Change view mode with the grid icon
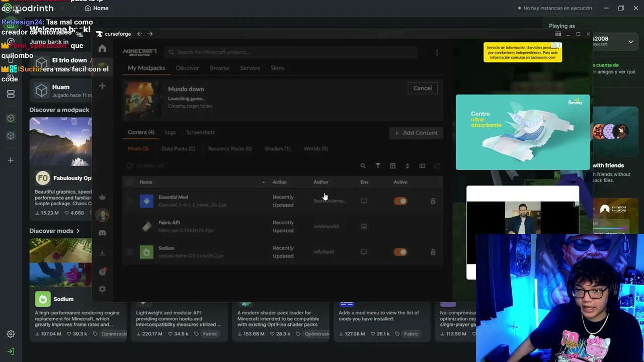This screenshot has height=362, width=644. 392,166
